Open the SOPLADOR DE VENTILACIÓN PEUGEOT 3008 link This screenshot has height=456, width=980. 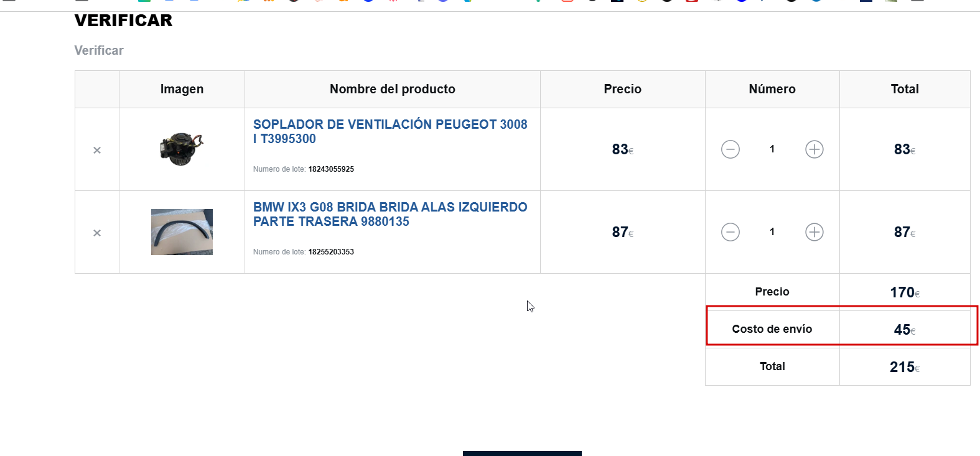pyautogui.click(x=390, y=131)
